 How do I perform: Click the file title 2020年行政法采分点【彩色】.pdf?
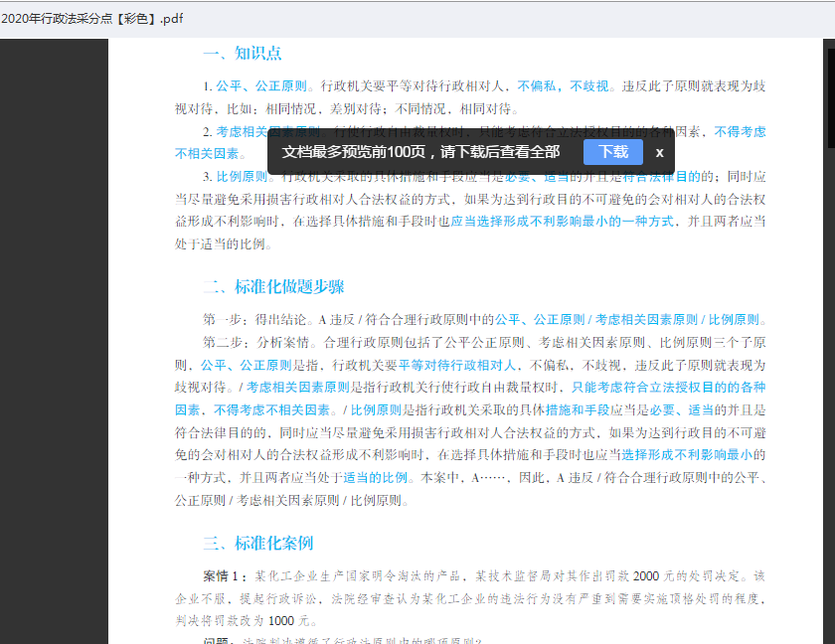coord(92,19)
